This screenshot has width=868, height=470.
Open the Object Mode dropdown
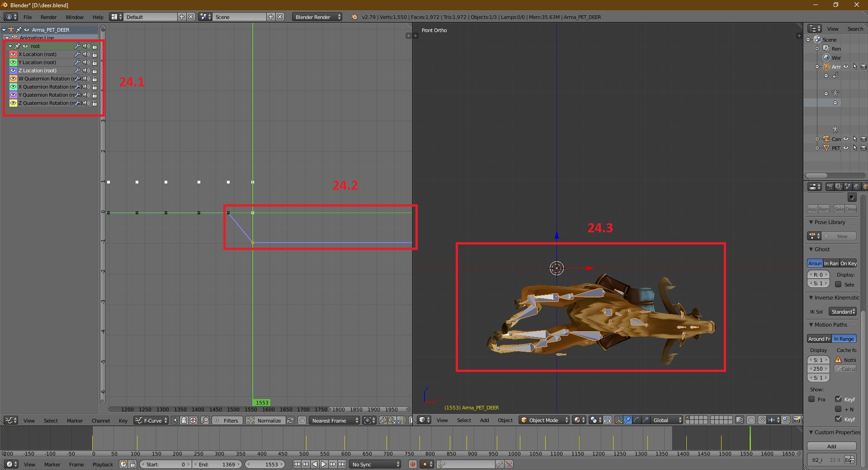pos(544,420)
